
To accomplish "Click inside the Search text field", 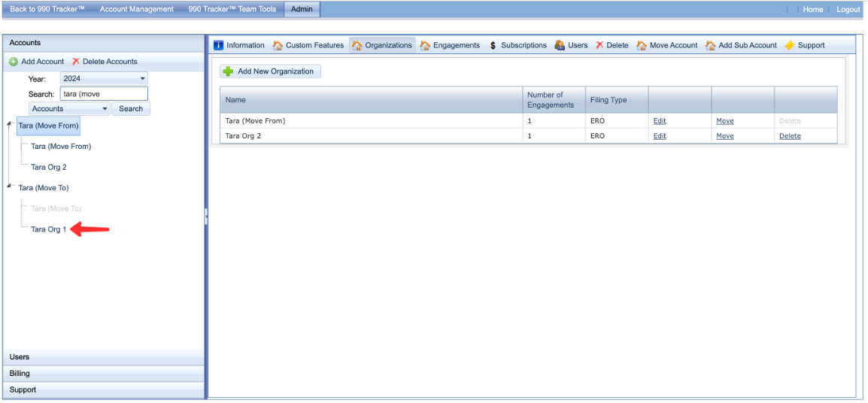I will [103, 94].
